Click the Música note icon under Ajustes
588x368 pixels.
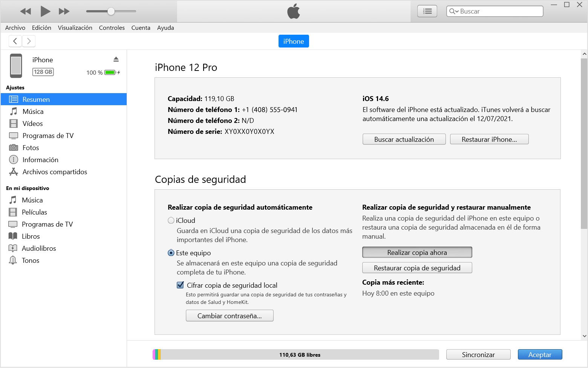14,111
